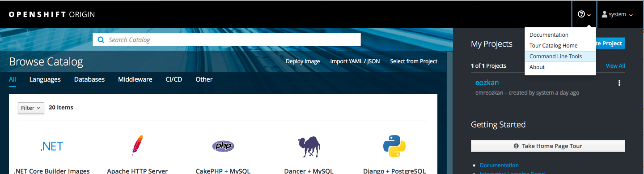Click the Dancer + MySQL label
Viewport: 644px width, 174px height.
309,171
